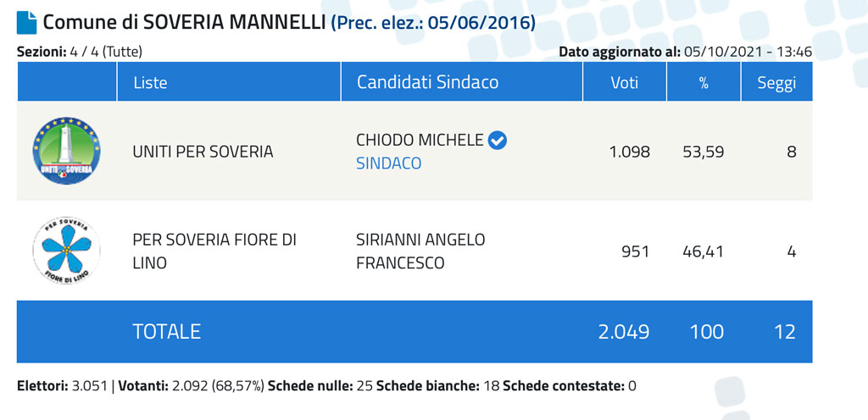868x420 pixels.
Task: Select candidate name CHIODO MICHELE
Action: coord(420,141)
